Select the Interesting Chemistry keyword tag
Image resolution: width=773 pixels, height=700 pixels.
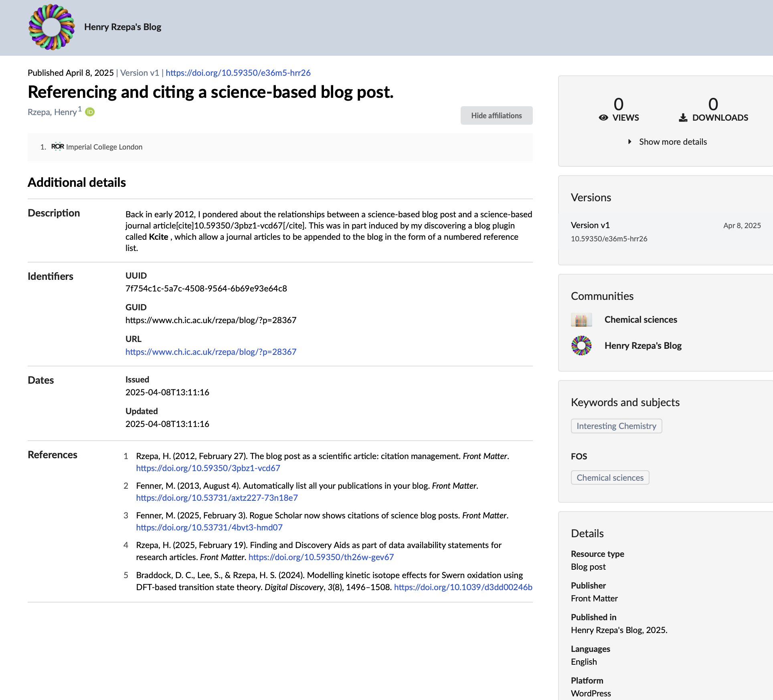(x=616, y=426)
